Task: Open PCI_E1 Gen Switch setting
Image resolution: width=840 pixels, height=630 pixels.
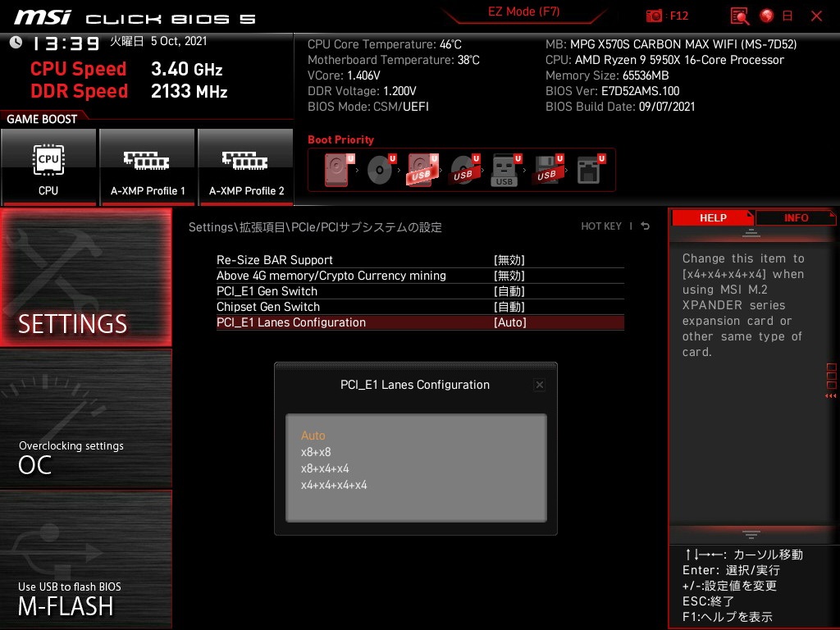Action: click(420, 291)
